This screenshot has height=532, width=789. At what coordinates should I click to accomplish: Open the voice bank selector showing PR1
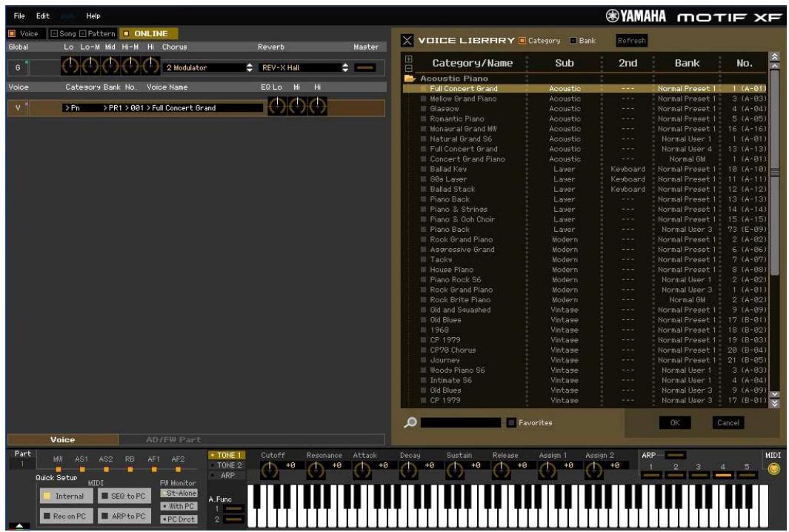click(112, 107)
